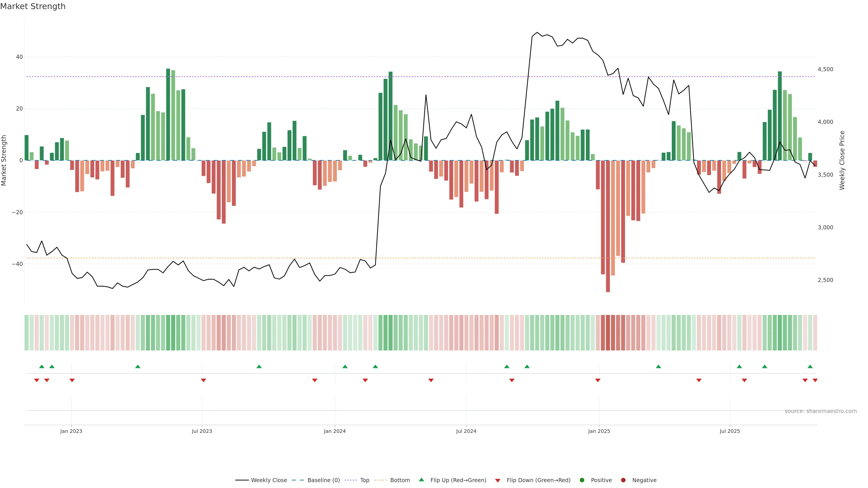
Task: Click the darkest red heatmap strip cell
Action: 608,332
